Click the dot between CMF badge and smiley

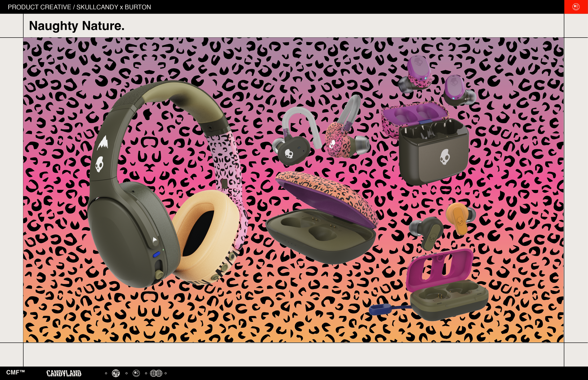(127, 373)
